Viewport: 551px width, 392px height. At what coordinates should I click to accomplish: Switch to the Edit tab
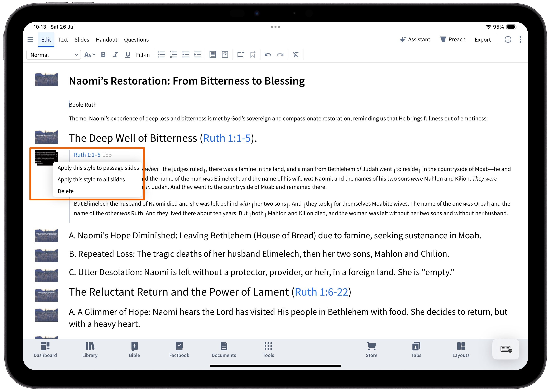(46, 40)
